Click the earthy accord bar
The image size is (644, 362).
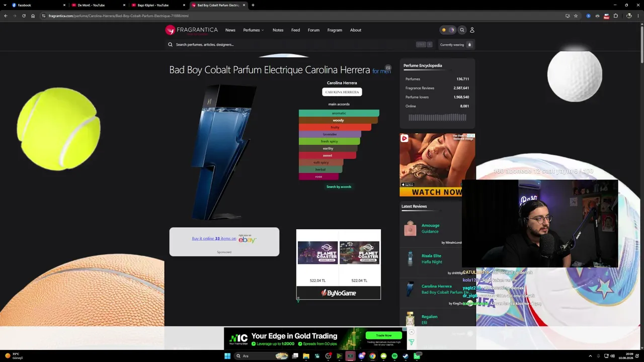coord(328,148)
